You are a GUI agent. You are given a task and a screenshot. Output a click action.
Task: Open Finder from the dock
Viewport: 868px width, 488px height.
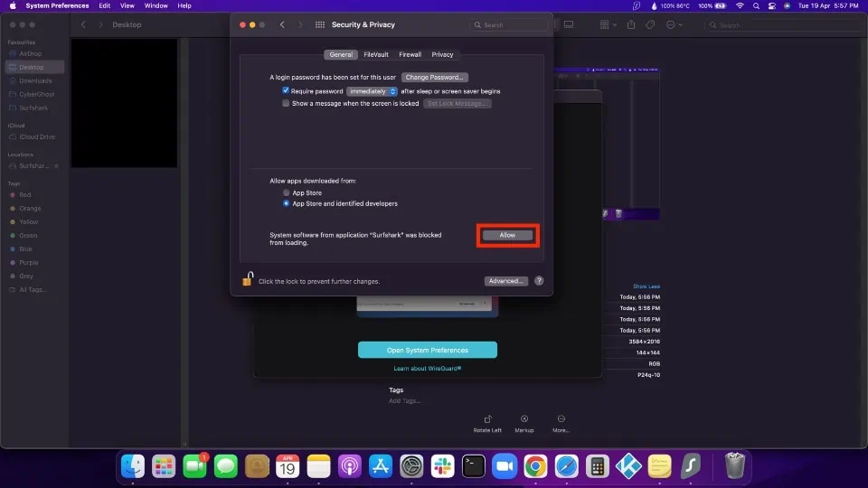pyautogui.click(x=133, y=466)
